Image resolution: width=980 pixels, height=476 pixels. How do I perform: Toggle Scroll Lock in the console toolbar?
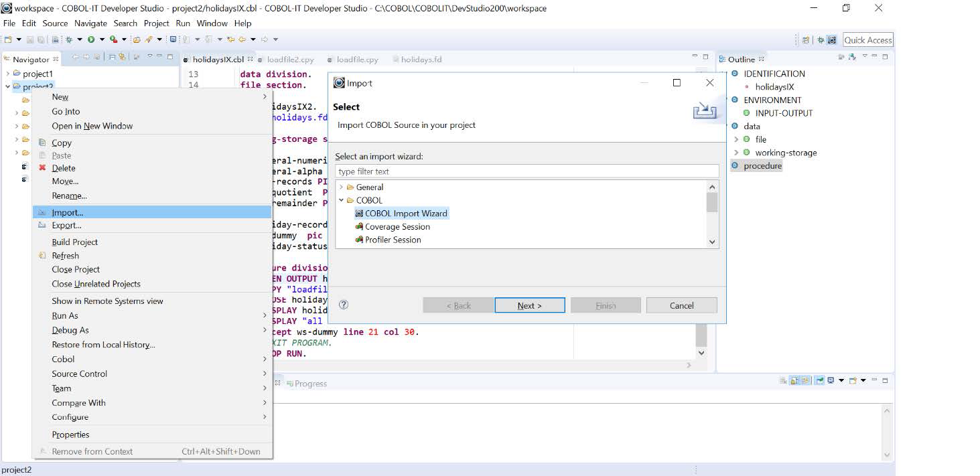794,380
